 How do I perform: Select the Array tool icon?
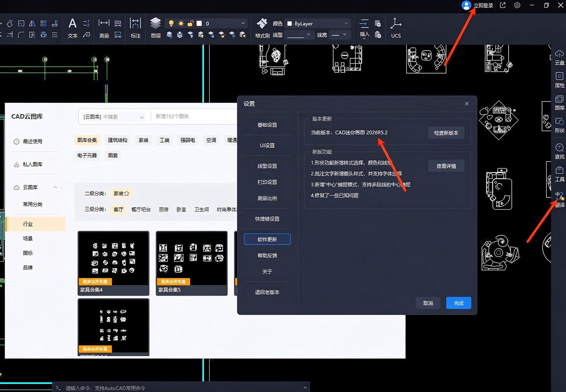tap(44, 23)
